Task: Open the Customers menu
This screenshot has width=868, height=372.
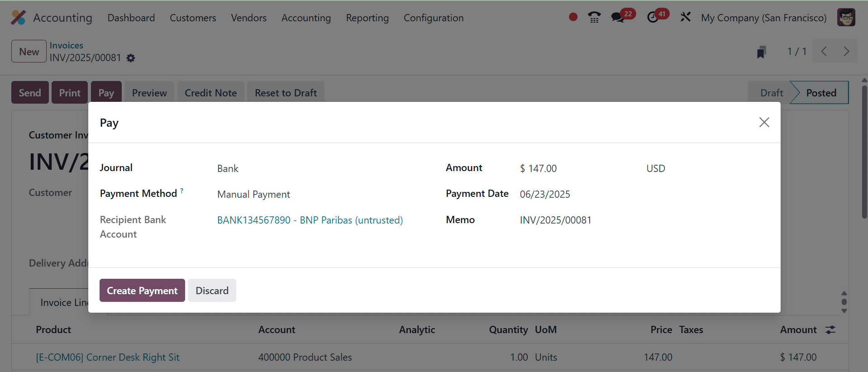Action: point(193,18)
